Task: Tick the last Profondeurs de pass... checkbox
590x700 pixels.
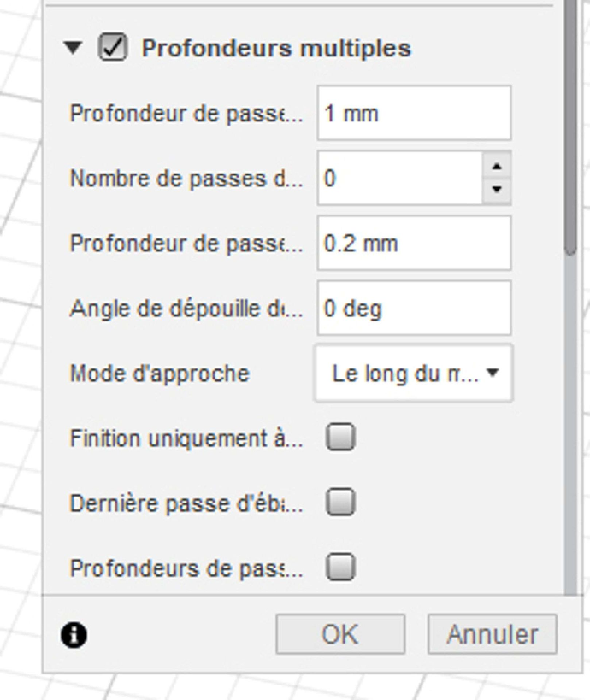Action: [x=341, y=568]
